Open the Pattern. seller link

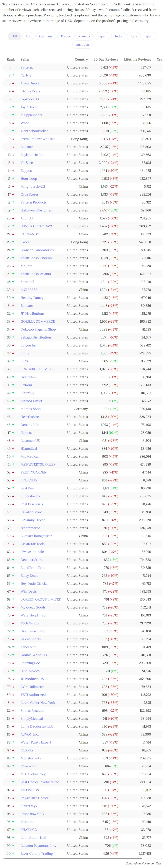pyautogui.click(x=27, y=67)
